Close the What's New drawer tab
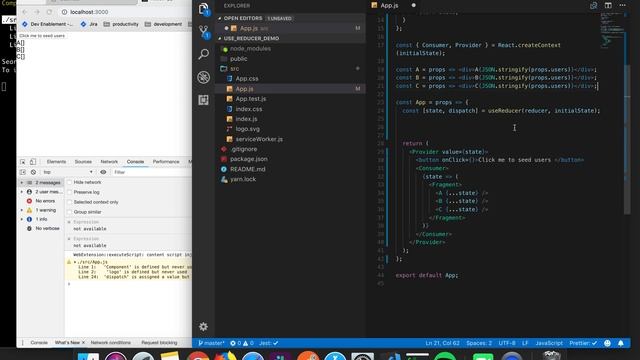The width and height of the screenshot is (640, 360). pyautogui.click(x=83, y=343)
